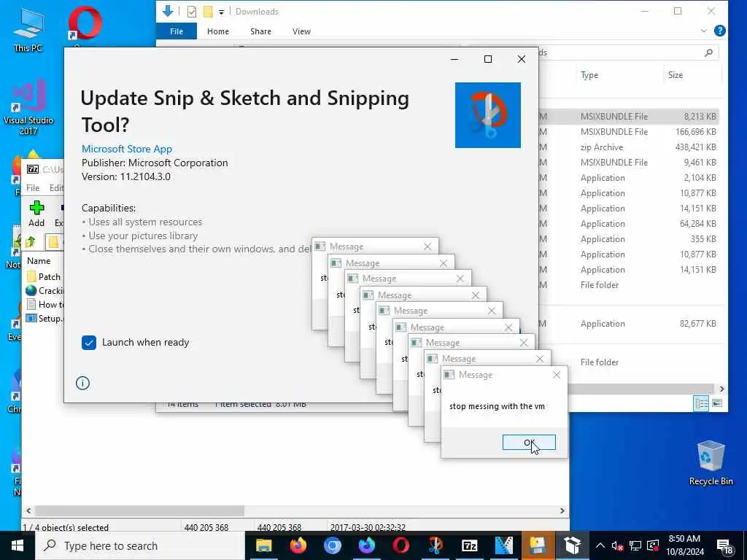The image size is (747, 560).
Task: Open the Share ribbon tab
Action: tap(260, 31)
